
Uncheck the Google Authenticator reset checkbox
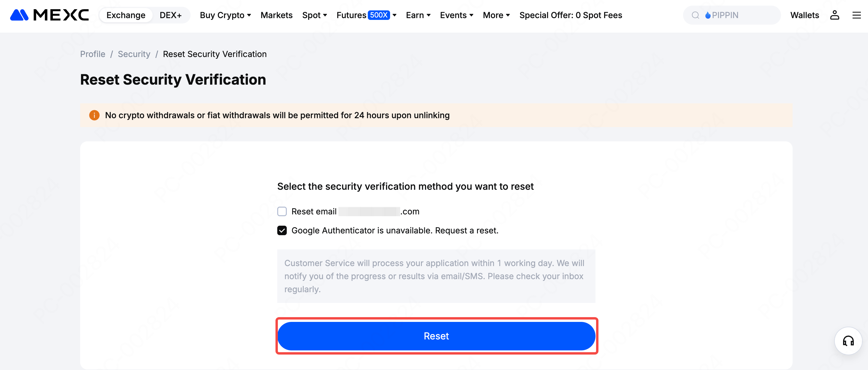[282, 230]
